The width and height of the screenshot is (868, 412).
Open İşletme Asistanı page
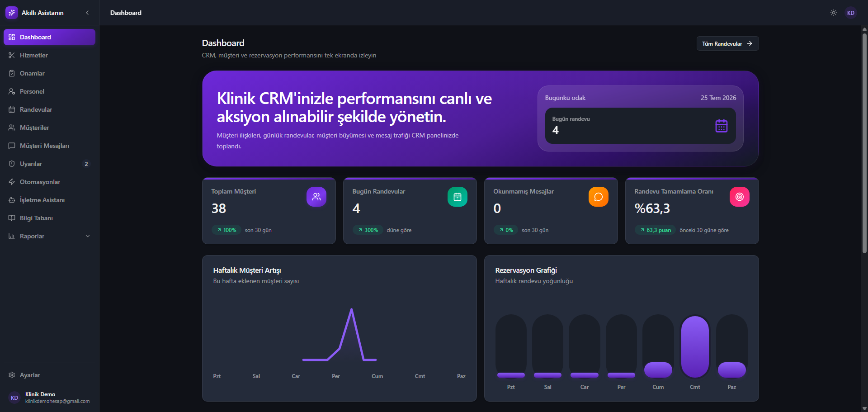click(49, 200)
